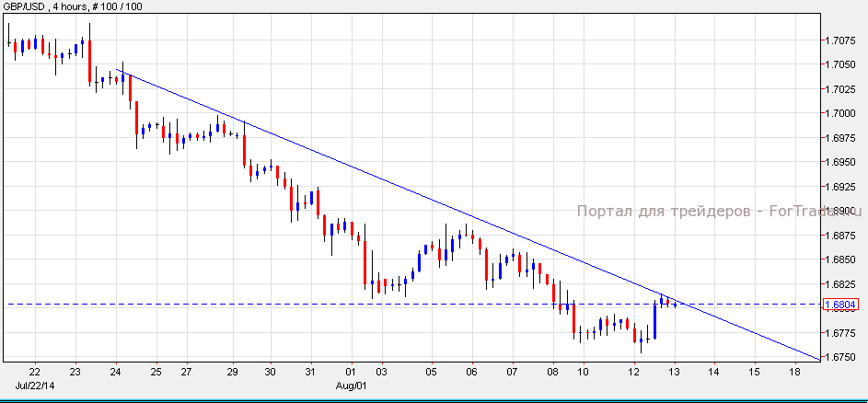The height and width of the screenshot is (403, 868).
Task: Click the 1.6850 price axis label
Action: 840,259
